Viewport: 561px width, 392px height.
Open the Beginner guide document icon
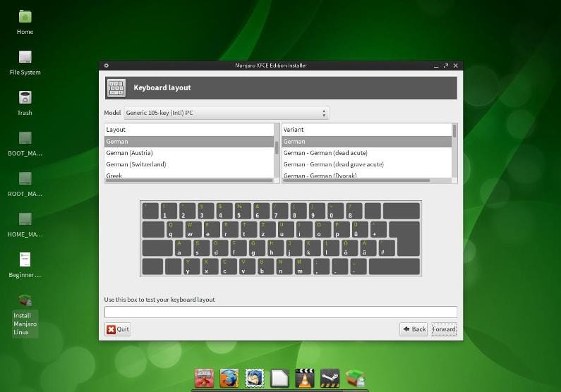25,259
